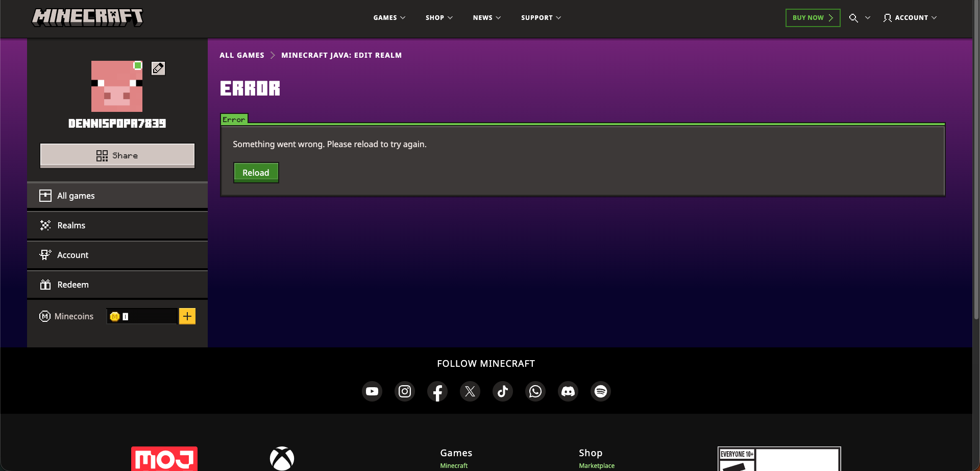Click Minecraft link under Games footer

click(454, 466)
